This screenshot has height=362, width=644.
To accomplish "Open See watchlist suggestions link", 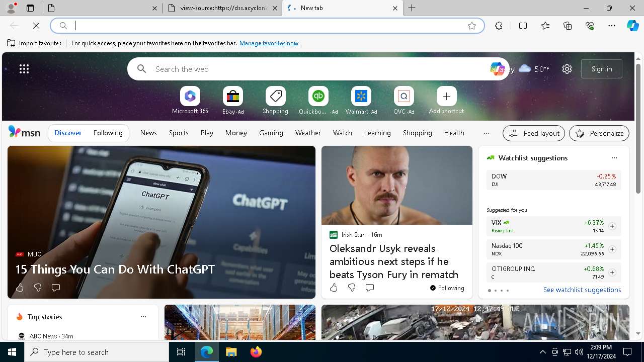I will (582, 290).
